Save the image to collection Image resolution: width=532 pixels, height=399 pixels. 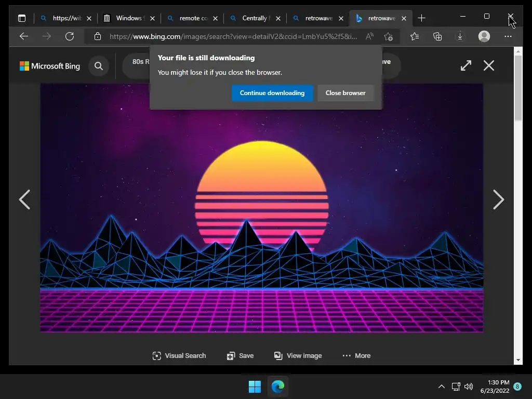point(240,355)
